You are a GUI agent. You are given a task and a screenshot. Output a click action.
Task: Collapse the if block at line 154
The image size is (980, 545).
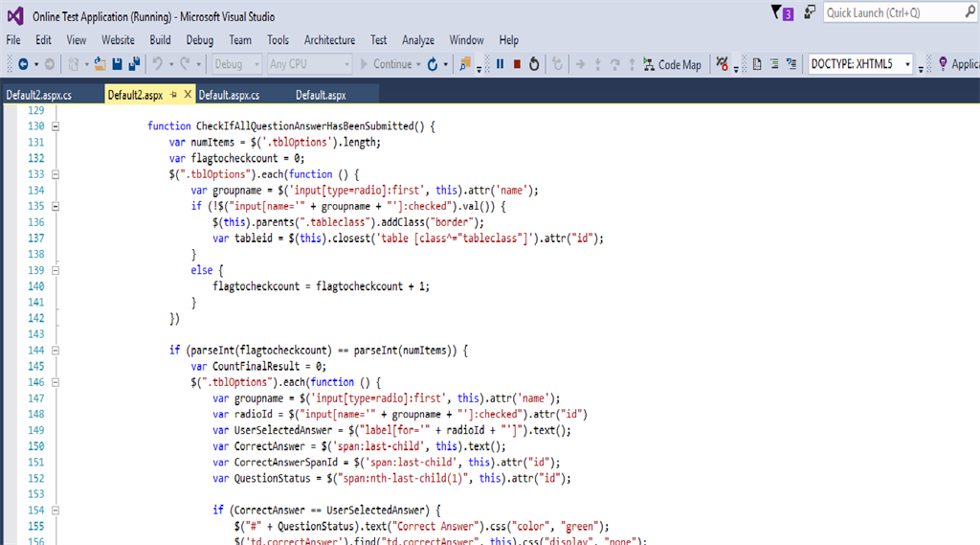[55, 511]
